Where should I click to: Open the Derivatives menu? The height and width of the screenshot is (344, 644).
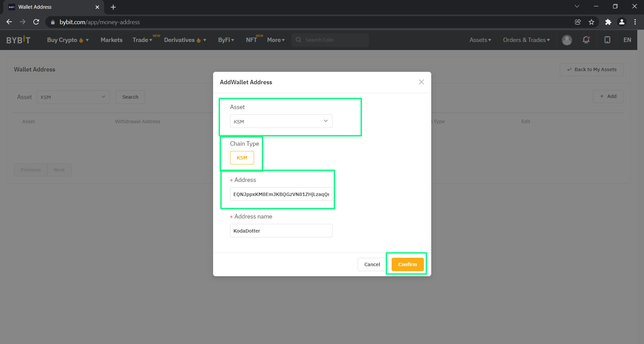point(185,40)
